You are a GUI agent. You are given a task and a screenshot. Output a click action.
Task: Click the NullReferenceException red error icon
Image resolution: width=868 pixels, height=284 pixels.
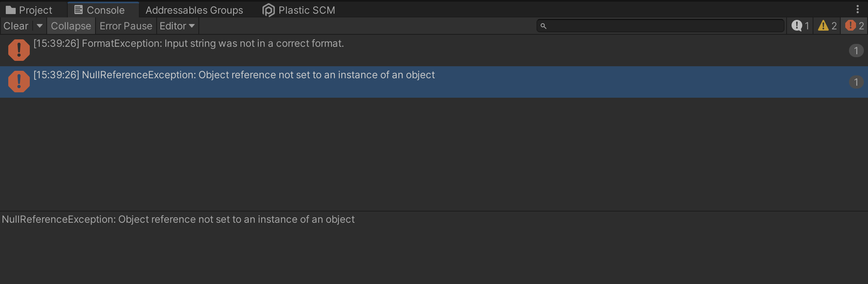point(19,82)
